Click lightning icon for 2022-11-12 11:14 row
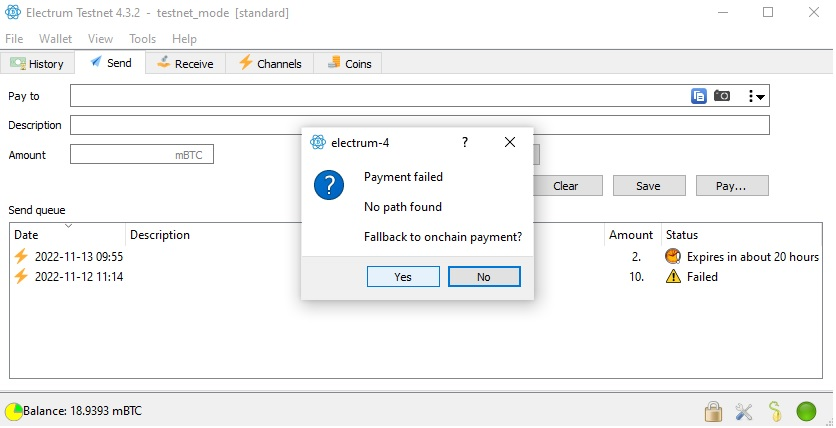 click(21, 277)
